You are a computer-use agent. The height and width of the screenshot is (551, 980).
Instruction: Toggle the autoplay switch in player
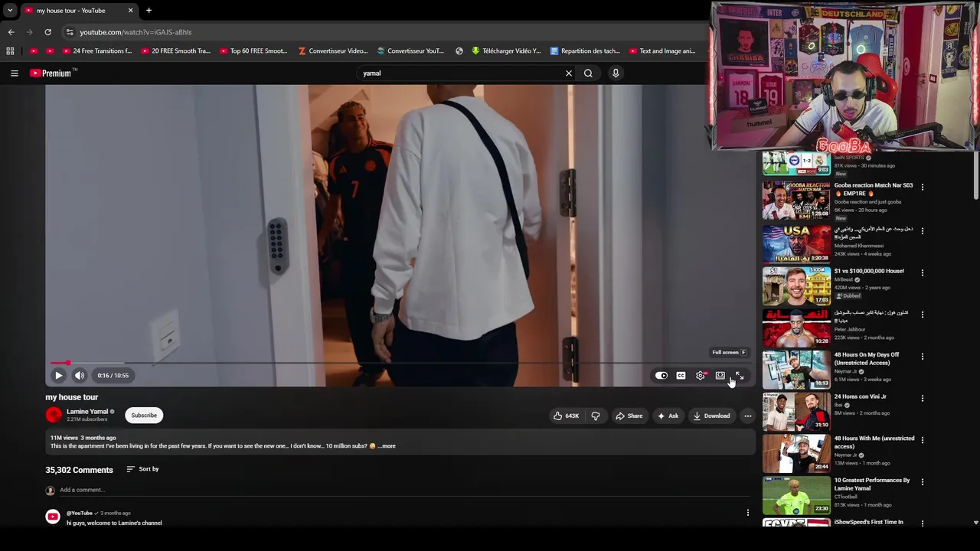click(661, 376)
